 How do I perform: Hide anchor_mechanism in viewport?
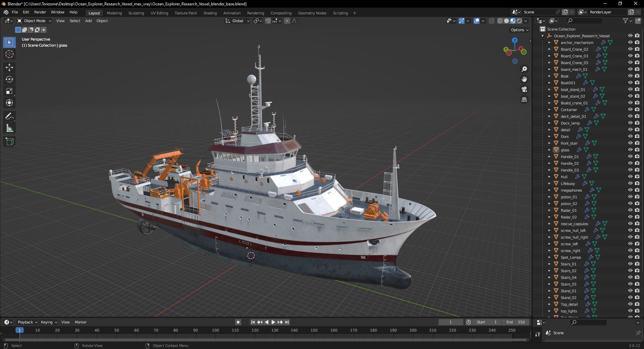click(x=630, y=43)
